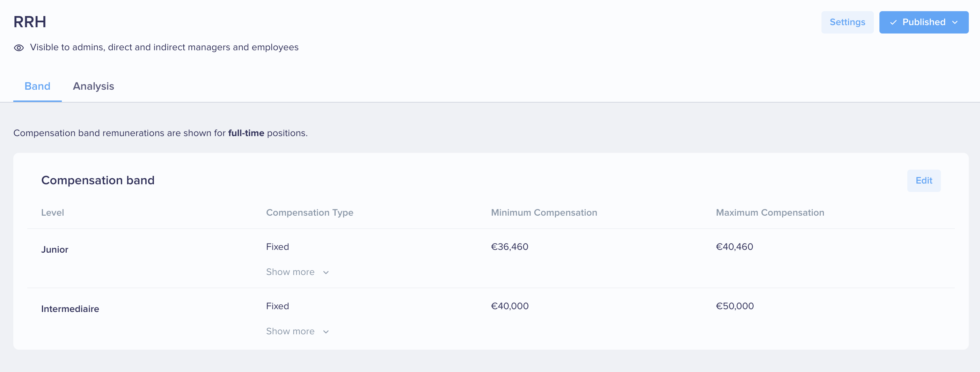Click the Compensation Type column header

(x=310, y=213)
